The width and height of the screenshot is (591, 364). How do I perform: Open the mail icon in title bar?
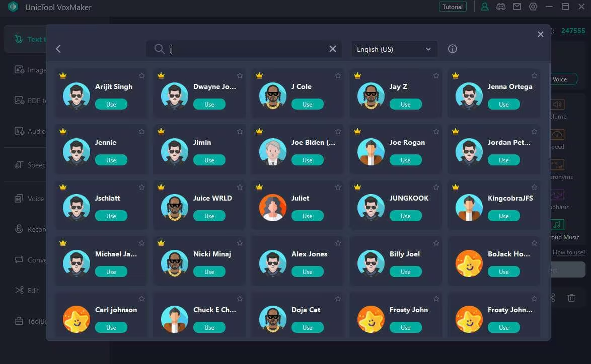pos(517,7)
